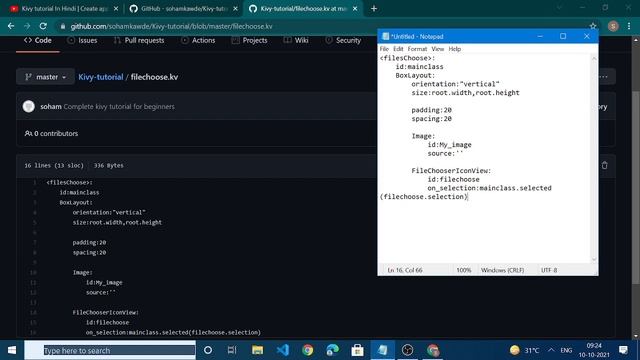Close the Kivy-tutorial/filechoose.kv browser tab

[355, 9]
